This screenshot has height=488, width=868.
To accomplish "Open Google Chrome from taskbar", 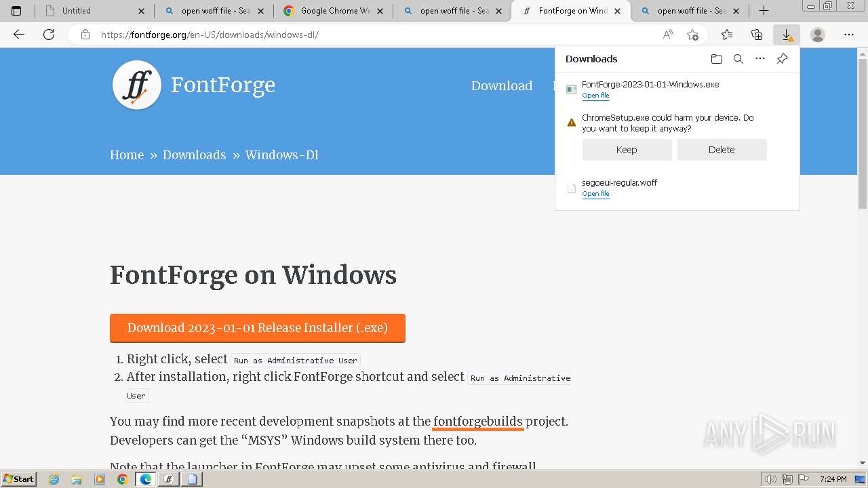I will 122,479.
